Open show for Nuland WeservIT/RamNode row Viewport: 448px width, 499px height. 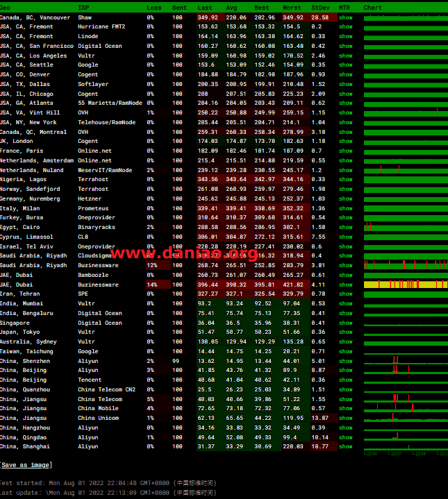tap(345, 170)
